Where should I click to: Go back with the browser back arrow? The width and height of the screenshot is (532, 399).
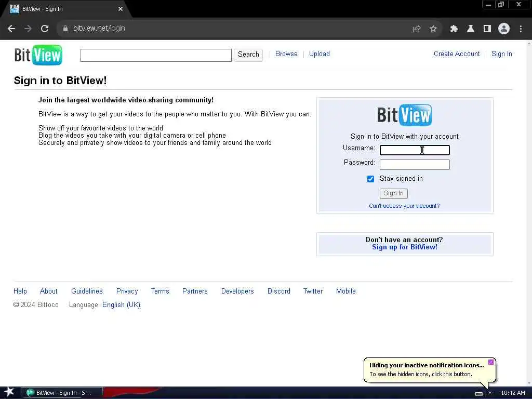click(11, 29)
